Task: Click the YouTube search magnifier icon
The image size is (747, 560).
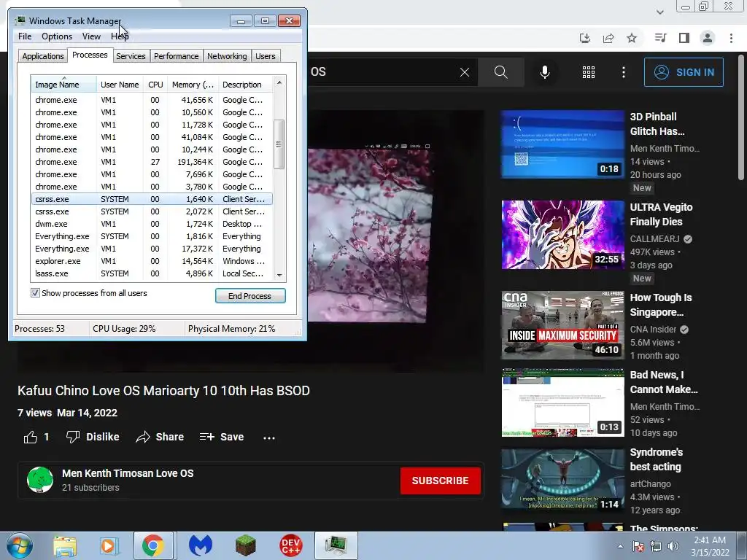Action: pos(500,72)
